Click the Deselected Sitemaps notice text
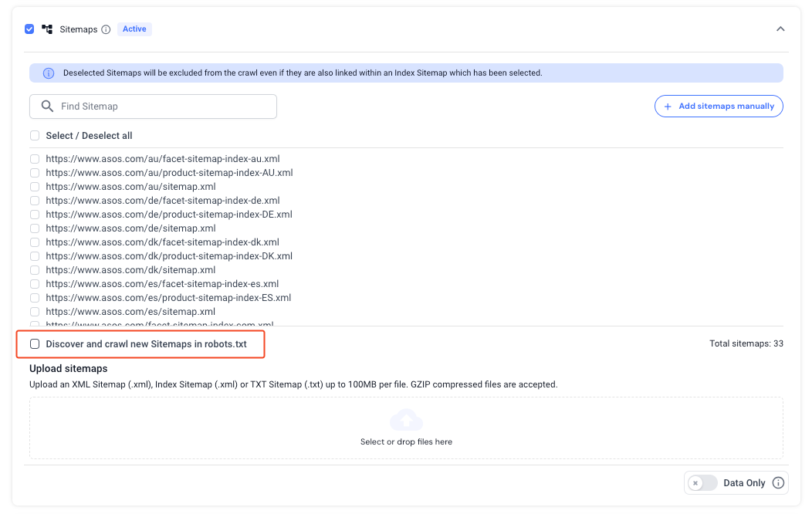This screenshot has height=514, width=812. coord(303,73)
